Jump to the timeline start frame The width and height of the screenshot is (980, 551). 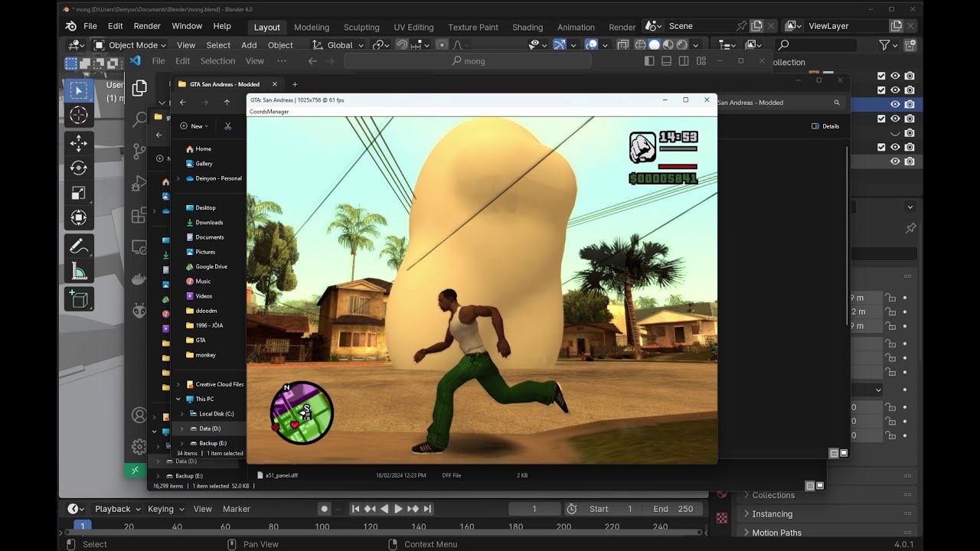point(355,509)
